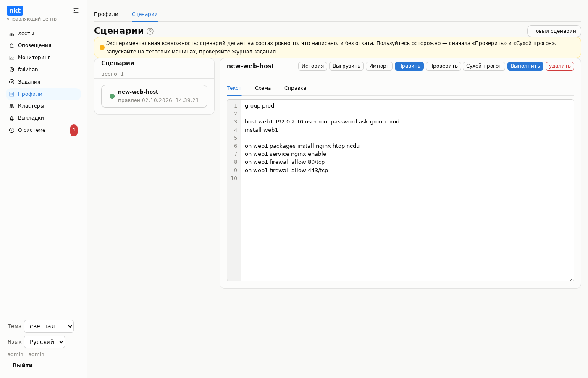
Task: Click the Проверить button
Action: (444, 66)
